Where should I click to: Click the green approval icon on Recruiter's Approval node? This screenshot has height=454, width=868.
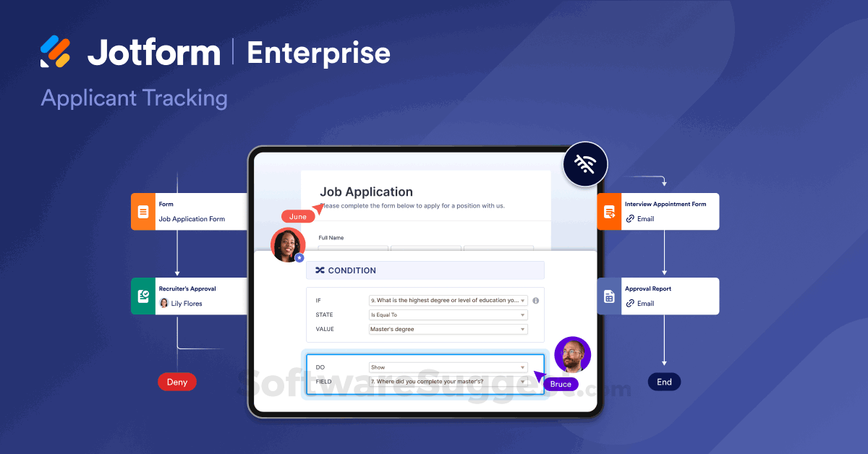pos(142,296)
